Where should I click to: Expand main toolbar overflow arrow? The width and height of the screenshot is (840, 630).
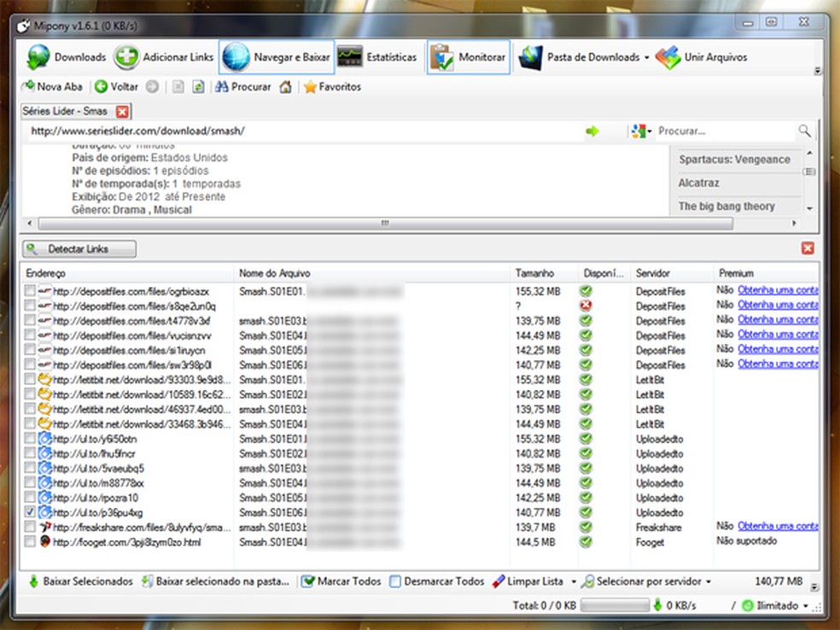(817, 71)
